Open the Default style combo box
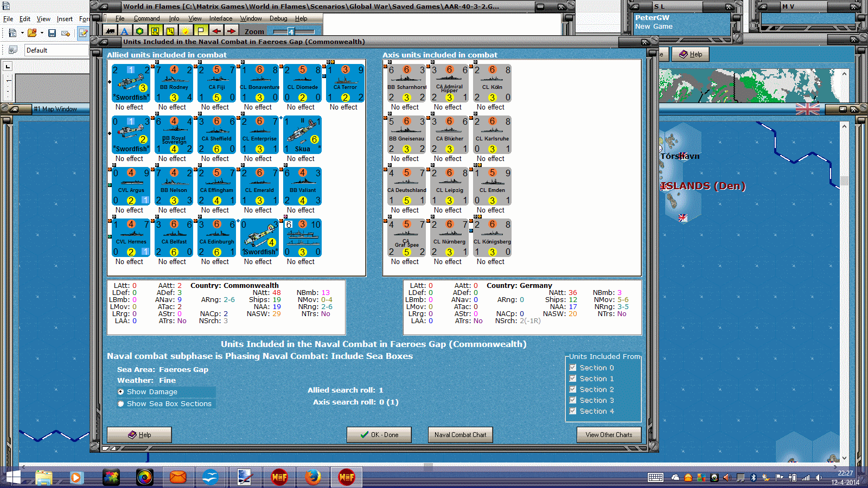This screenshot has width=868, height=488. pos(57,50)
